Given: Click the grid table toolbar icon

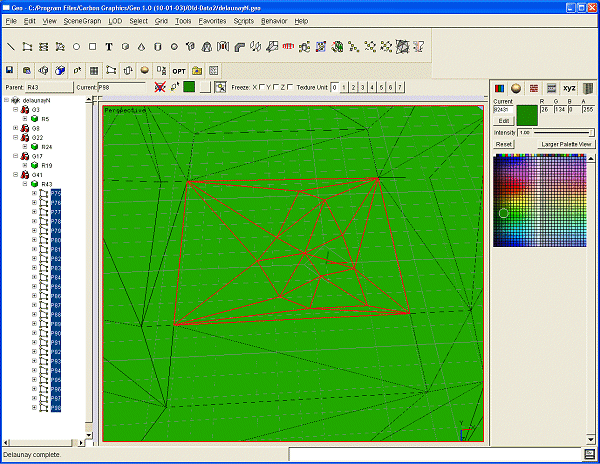Looking at the screenshot, I should [94, 71].
